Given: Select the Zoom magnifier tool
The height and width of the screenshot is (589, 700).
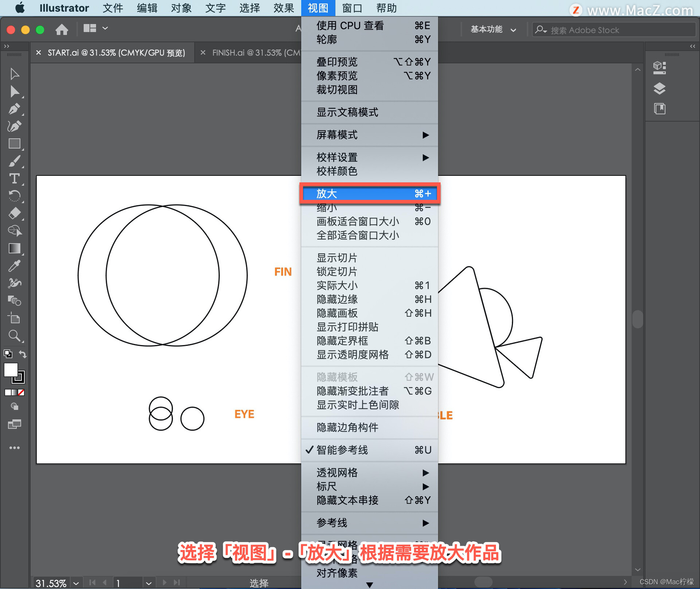Looking at the screenshot, I should [14, 336].
